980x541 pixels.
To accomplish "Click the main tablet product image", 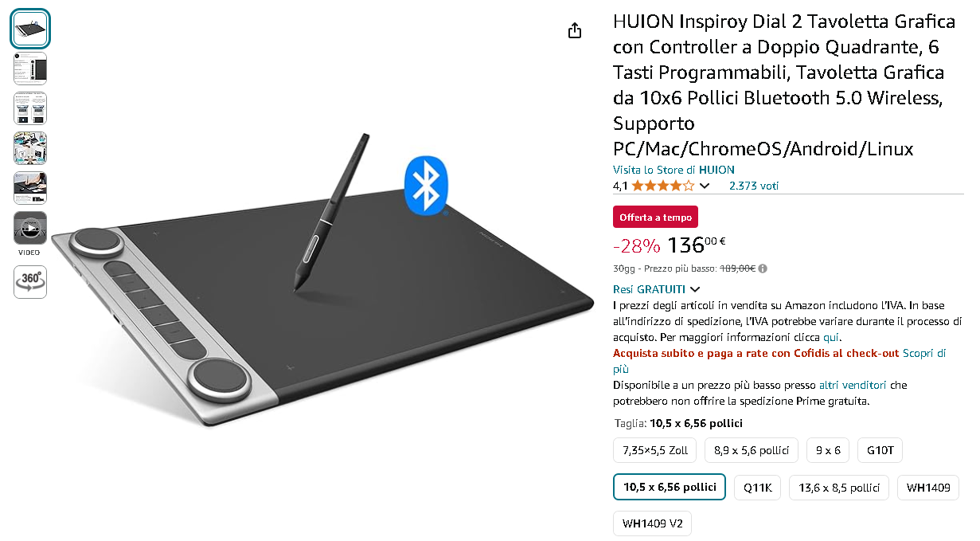I will point(322,279).
